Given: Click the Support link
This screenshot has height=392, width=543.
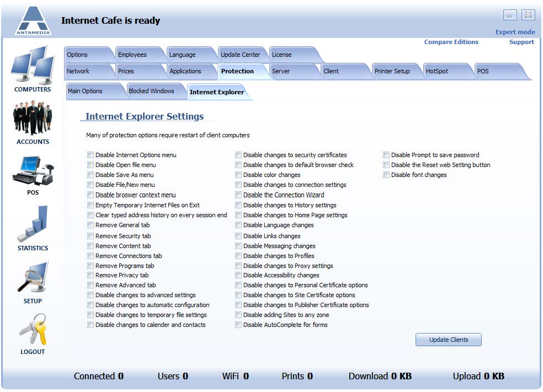Looking at the screenshot, I should point(521,42).
